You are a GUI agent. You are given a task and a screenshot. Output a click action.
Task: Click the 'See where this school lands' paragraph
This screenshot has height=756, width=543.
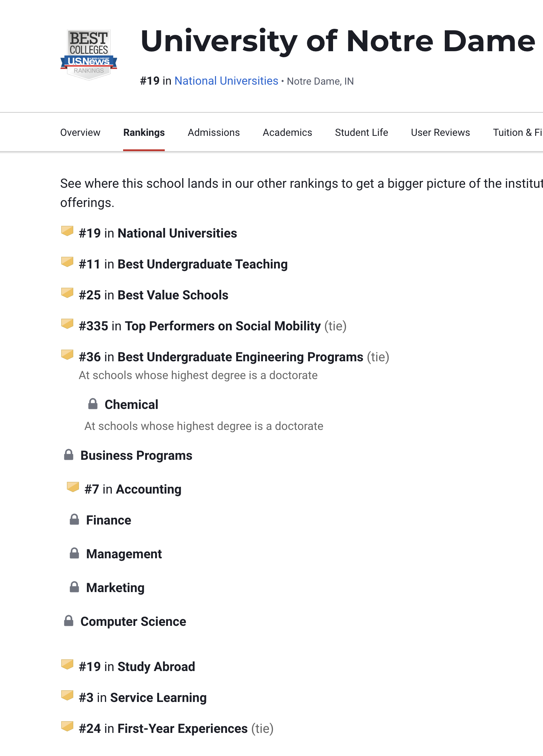[301, 193]
